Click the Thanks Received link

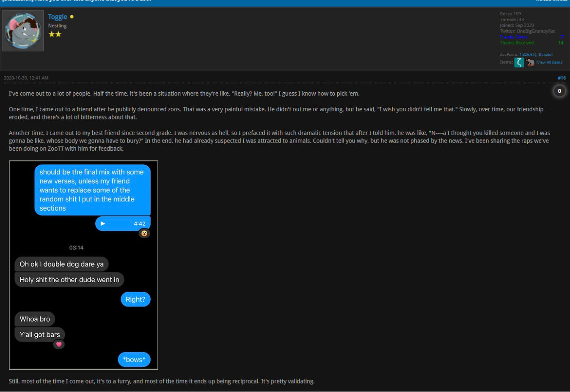click(517, 43)
